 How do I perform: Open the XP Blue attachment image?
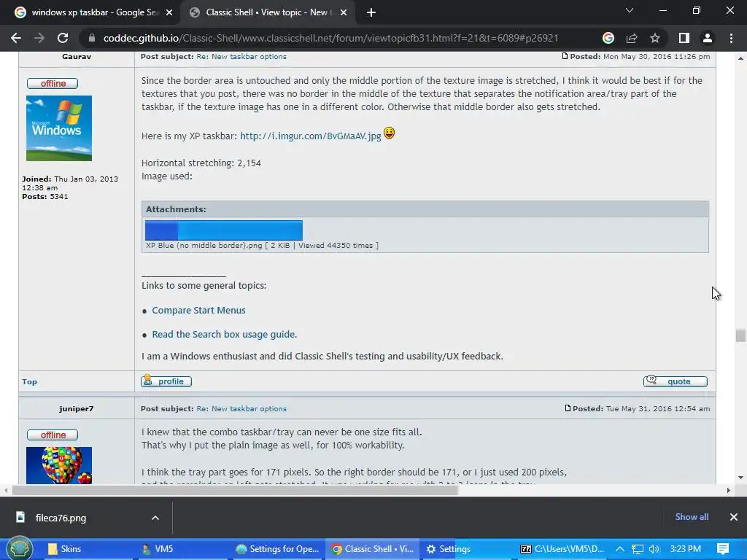tap(224, 230)
